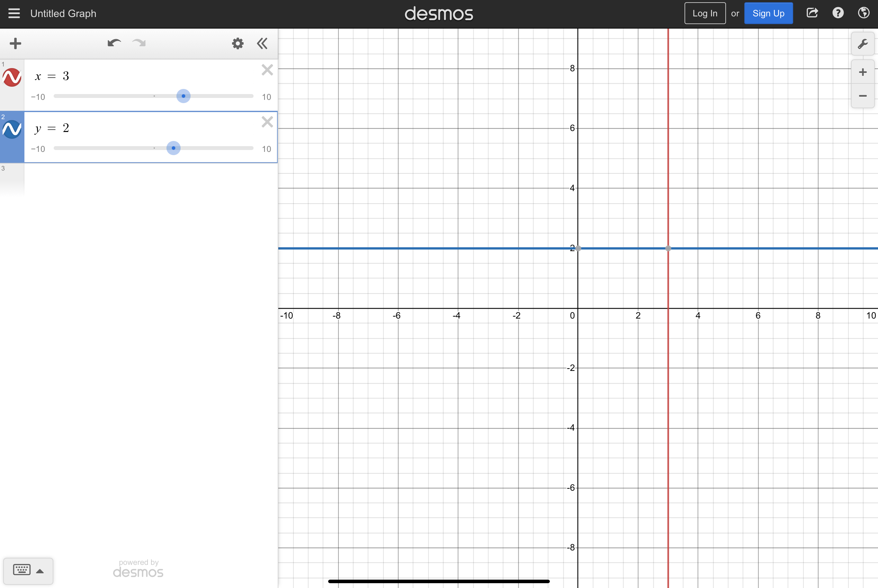Open the hamburger menu
The width and height of the screenshot is (878, 588).
pos(14,13)
